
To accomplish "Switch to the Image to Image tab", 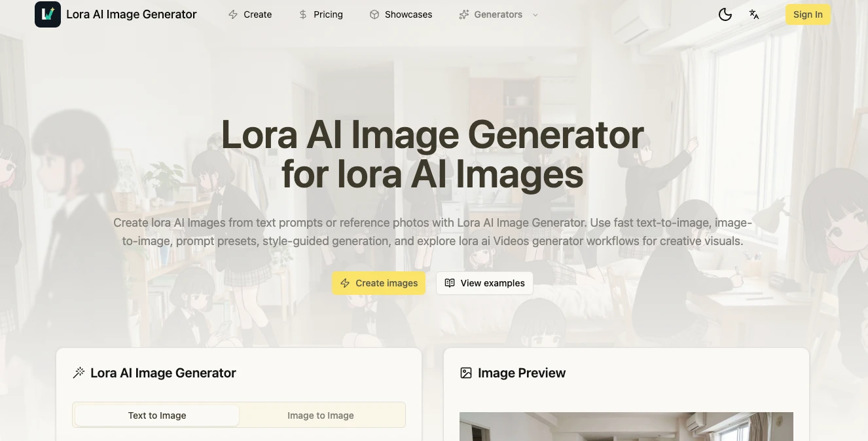I will click(321, 415).
